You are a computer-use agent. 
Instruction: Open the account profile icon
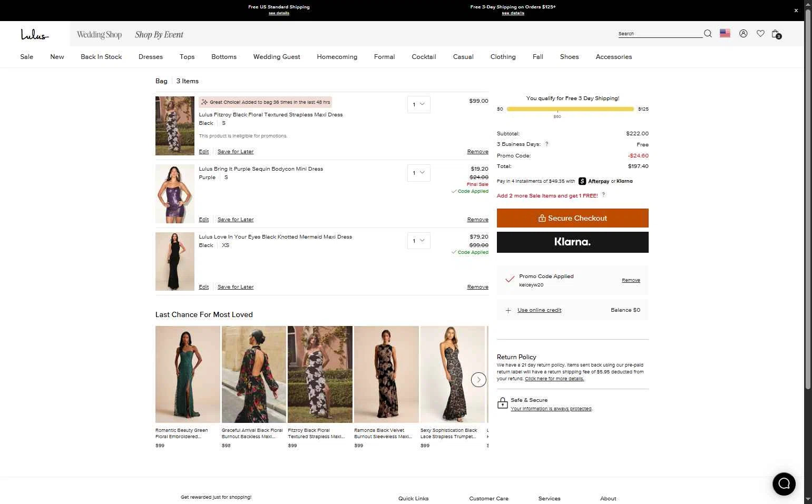tap(743, 34)
